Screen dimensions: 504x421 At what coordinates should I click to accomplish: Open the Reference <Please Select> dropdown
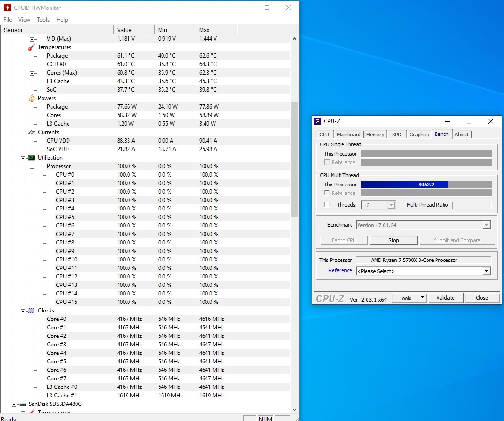[487, 271]
